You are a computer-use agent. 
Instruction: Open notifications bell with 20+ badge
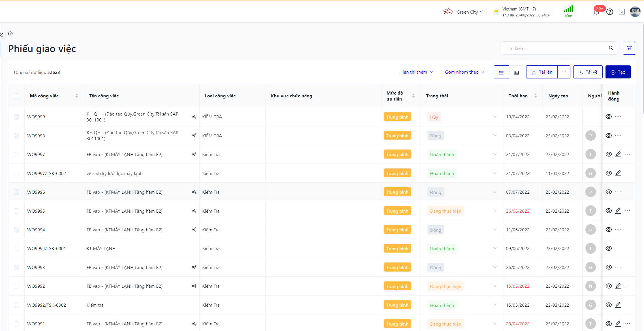596,12
